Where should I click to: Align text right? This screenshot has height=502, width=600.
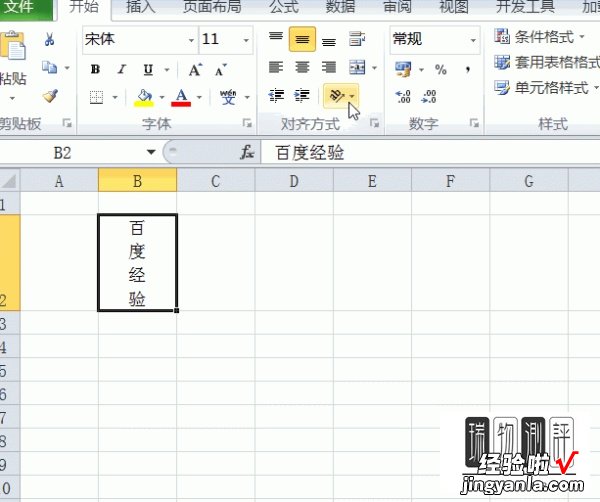[329, 67]
